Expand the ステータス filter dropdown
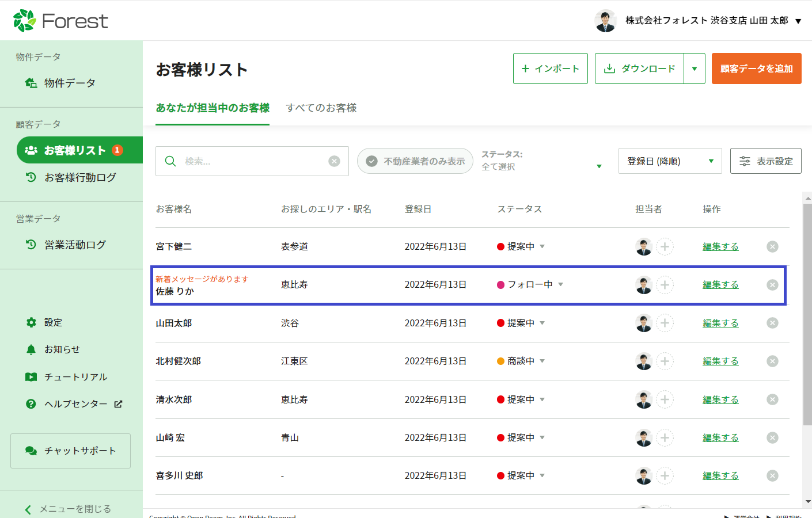 (x=599, y=166)
